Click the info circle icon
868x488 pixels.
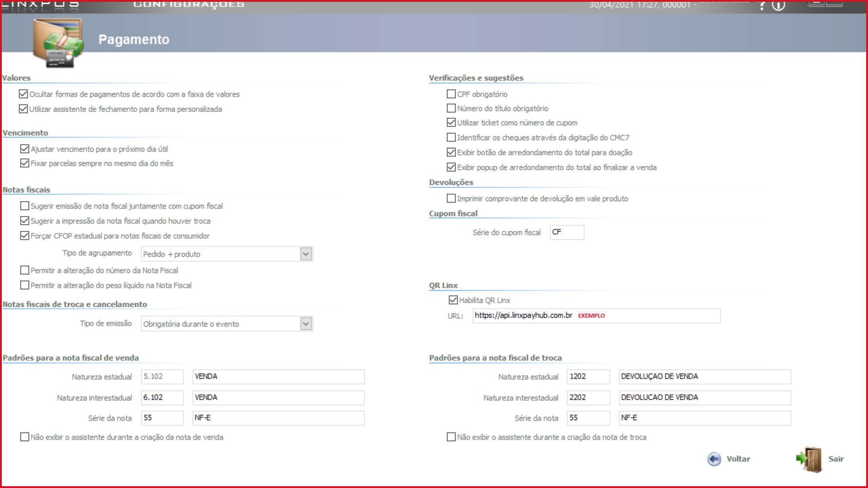point(778,5)
